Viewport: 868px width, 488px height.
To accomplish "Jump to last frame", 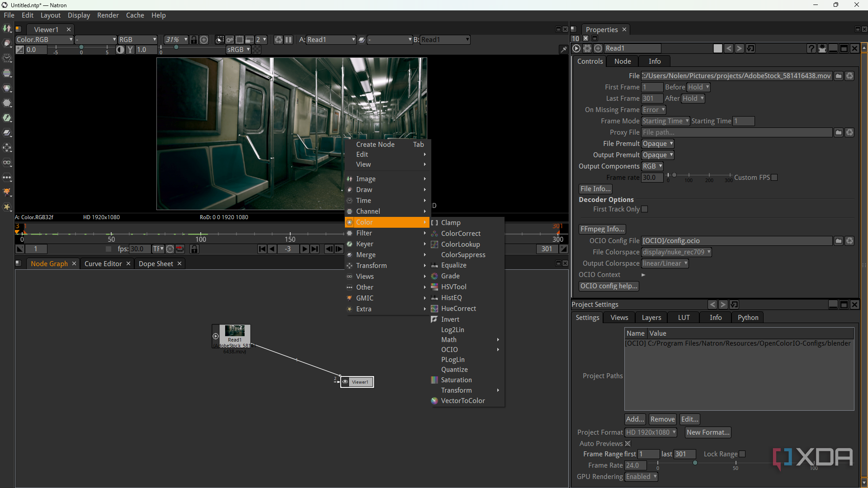I will coord(315,249).
